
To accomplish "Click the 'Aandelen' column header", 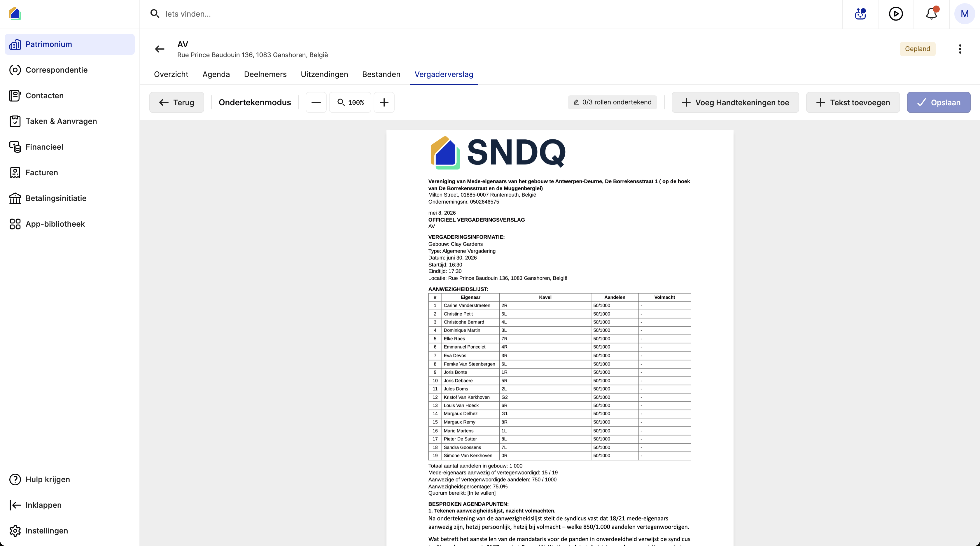I will 615,297.
